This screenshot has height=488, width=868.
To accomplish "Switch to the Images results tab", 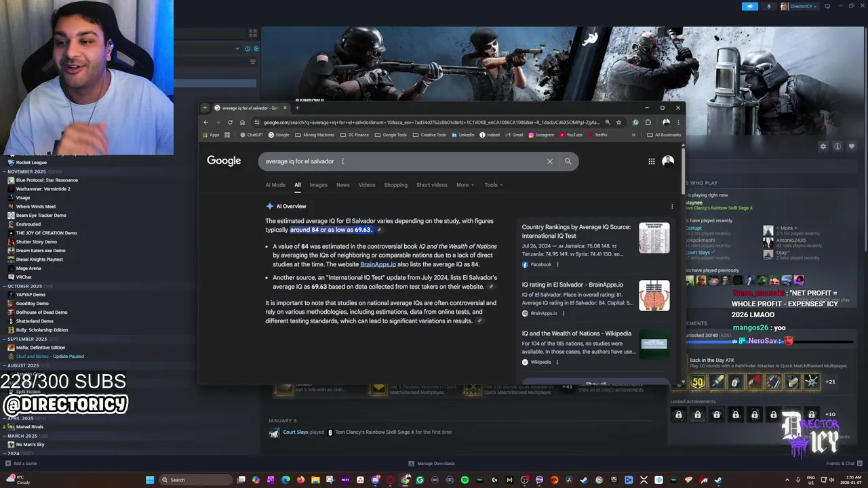I will [318, 185].
